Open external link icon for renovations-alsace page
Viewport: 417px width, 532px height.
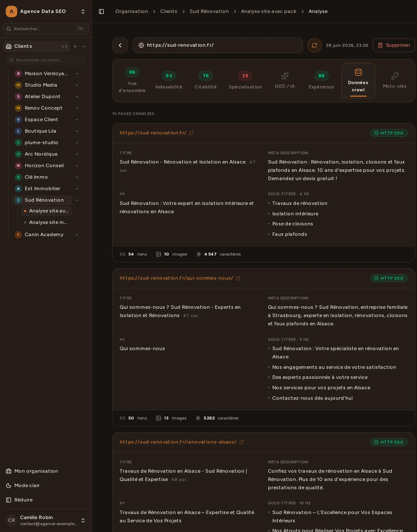pos(241,442)
